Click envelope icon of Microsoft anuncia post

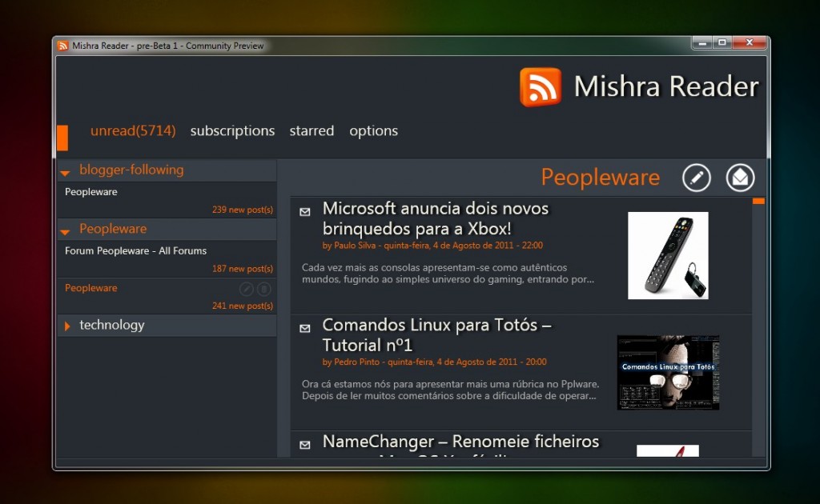tap(305, 211)
